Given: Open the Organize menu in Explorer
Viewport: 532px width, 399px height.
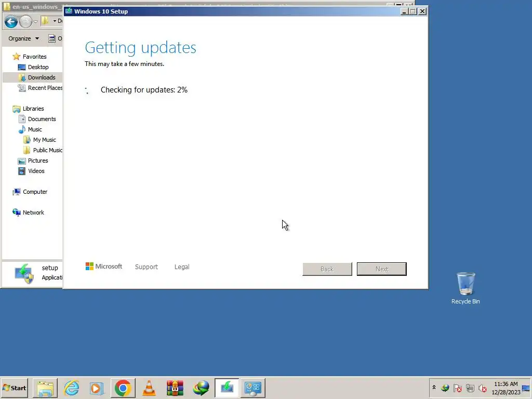Looking at the screenshot, I should click(24, 38).
